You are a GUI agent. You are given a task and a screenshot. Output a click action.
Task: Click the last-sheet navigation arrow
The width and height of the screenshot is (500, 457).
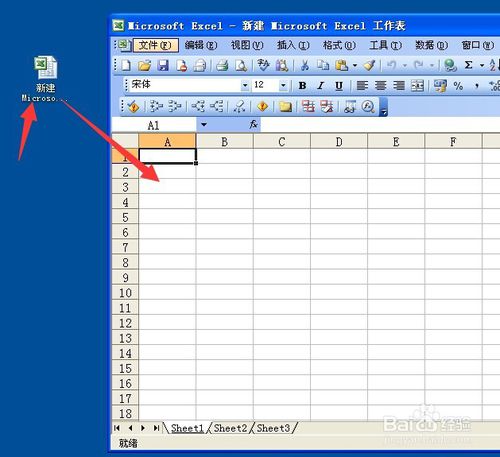point(156,428)
